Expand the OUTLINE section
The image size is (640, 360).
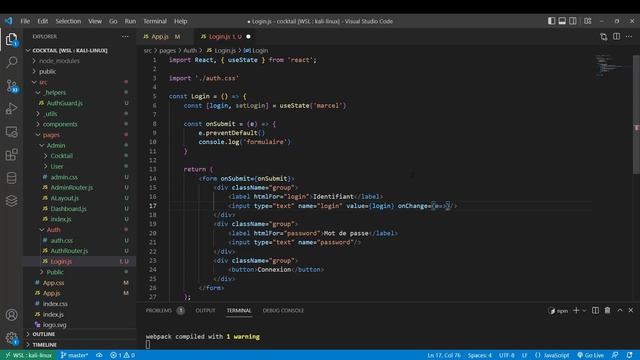tap(43, 334)
